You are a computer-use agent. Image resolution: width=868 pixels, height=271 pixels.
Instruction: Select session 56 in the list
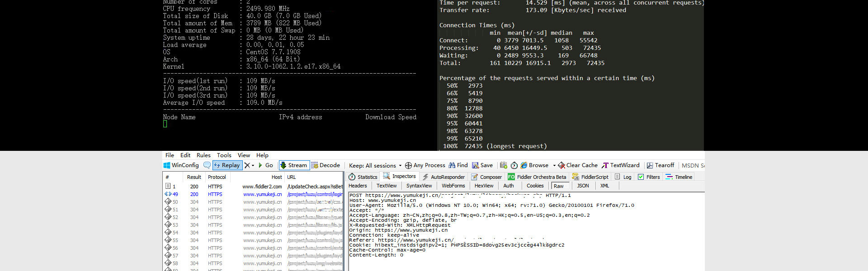(253, 248)
